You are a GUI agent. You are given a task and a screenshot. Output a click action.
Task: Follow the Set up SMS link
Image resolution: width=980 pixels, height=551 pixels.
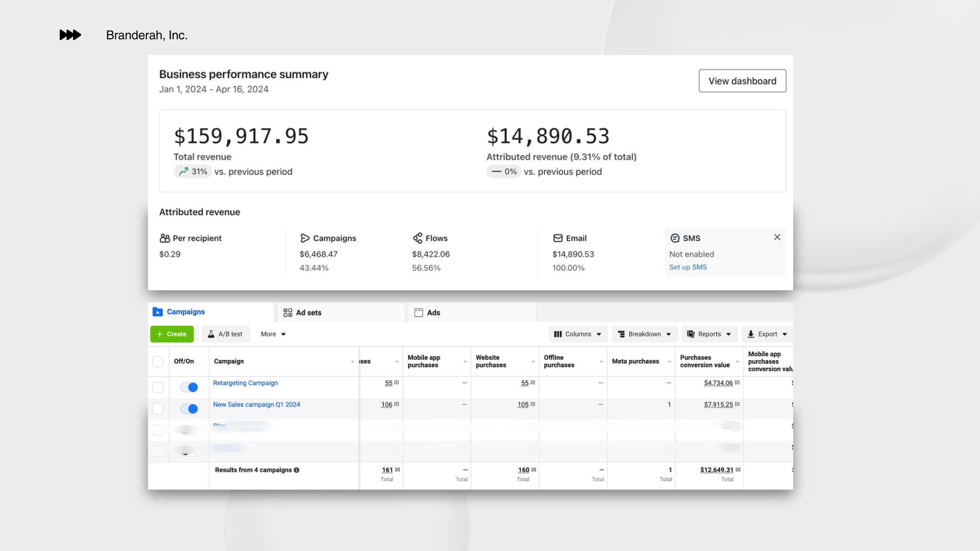pyautogui.click(x=688, y=267)
